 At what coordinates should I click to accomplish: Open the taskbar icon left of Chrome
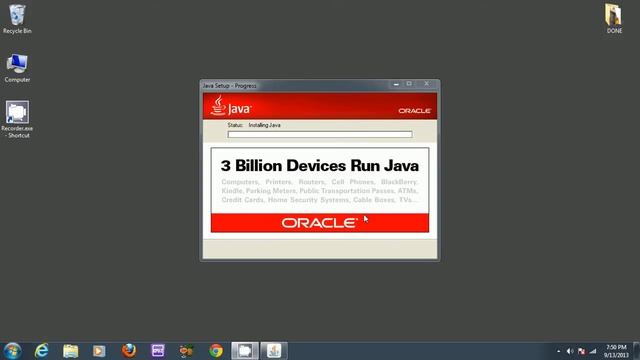coord(187,351)
